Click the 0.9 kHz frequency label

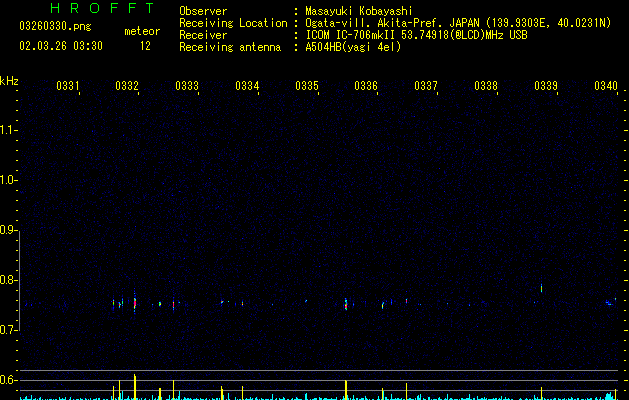[x=8, y=230]
